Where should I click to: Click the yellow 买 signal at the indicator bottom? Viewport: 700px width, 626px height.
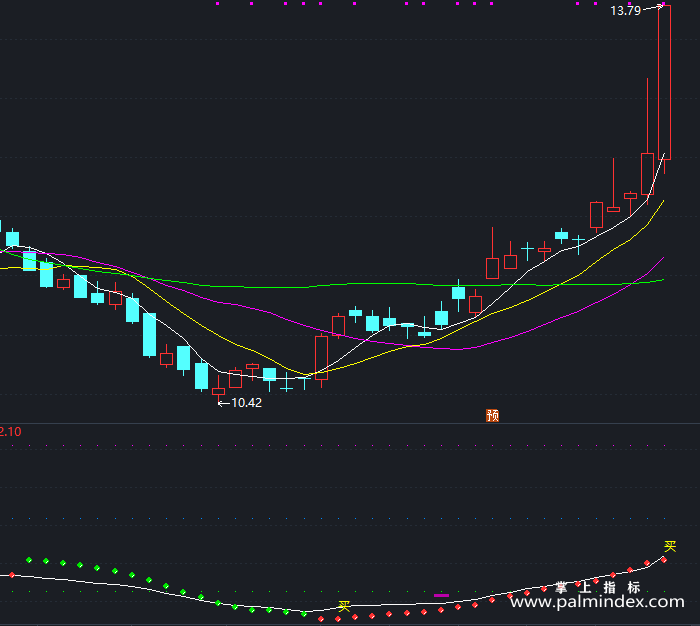(x=344, y=606)
